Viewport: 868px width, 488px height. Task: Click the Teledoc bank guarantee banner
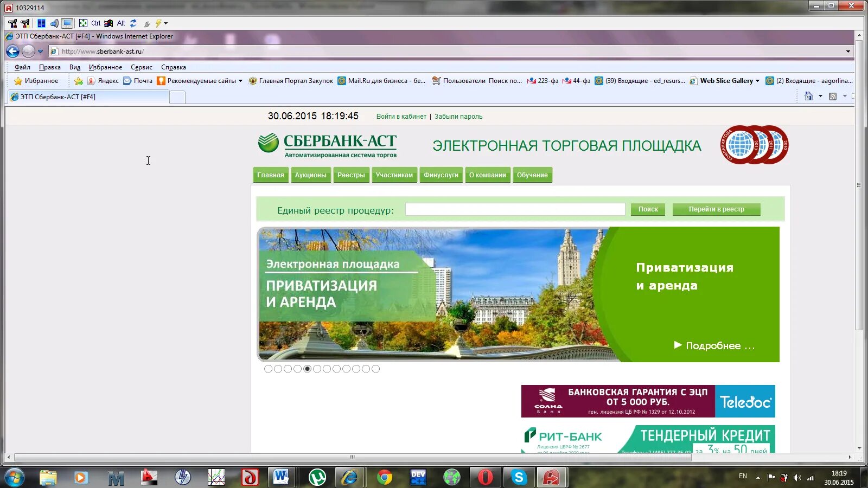648,401
